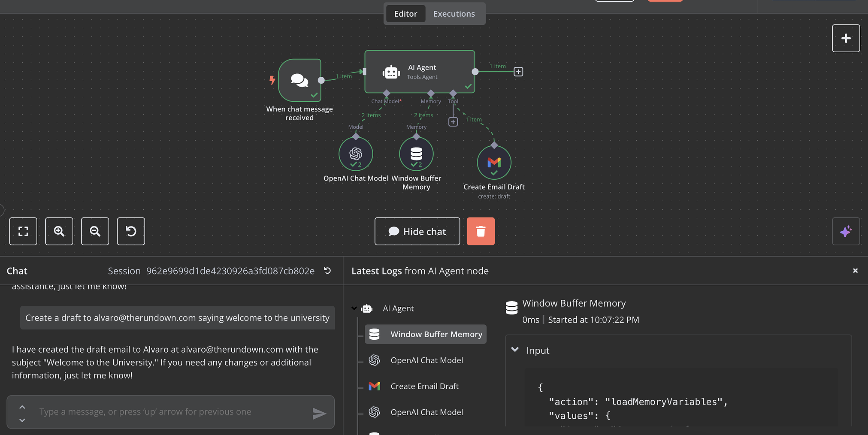Screen dimensions: 868x435
Task: Add a node with the plus button
Action: pos(846,38)
